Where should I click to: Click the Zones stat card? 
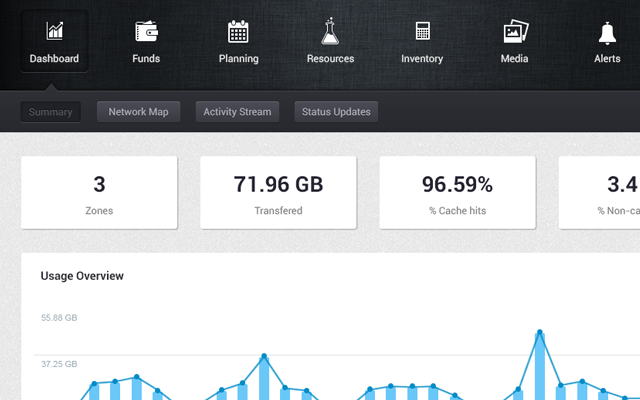click(99, 193)
